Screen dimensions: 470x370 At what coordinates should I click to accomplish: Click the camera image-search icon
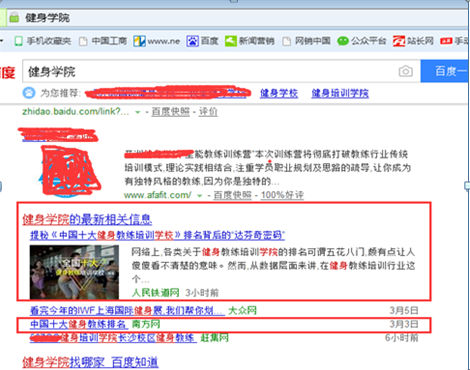pos(405,71)
